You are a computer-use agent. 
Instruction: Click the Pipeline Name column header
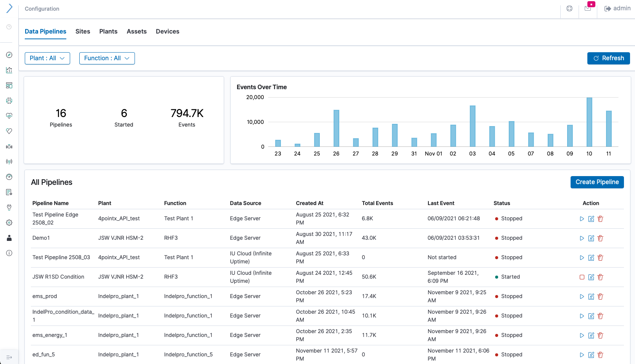pyautogui.click(x=50, y=203)
